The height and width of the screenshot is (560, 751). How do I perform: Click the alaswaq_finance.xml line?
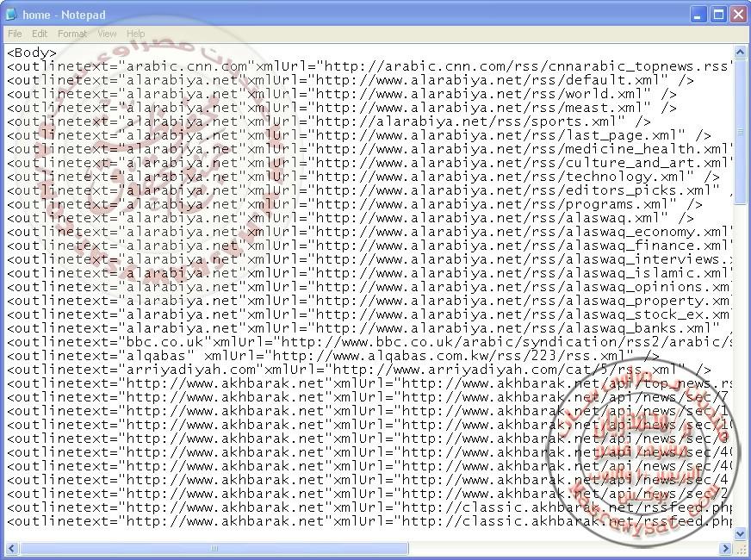(x=369, y=246)
